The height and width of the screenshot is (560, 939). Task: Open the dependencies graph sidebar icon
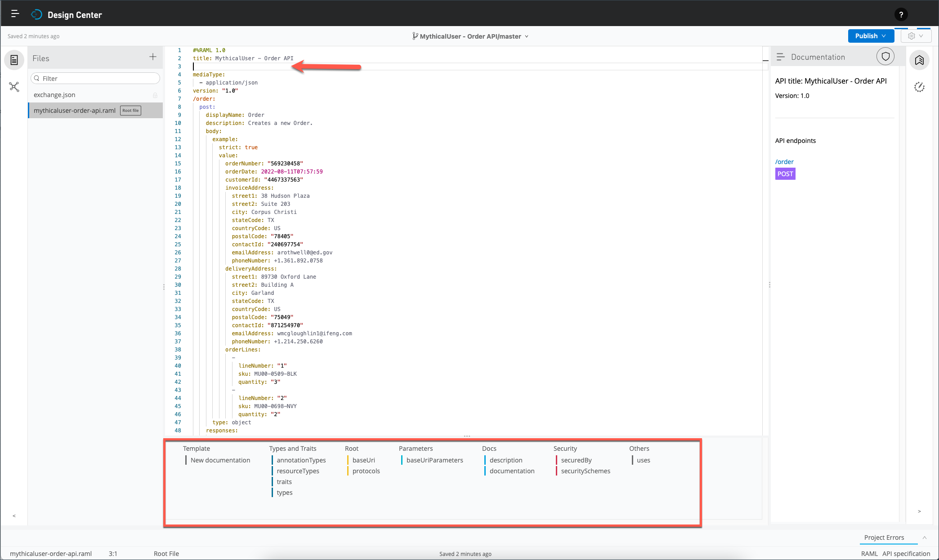[14, 87]
